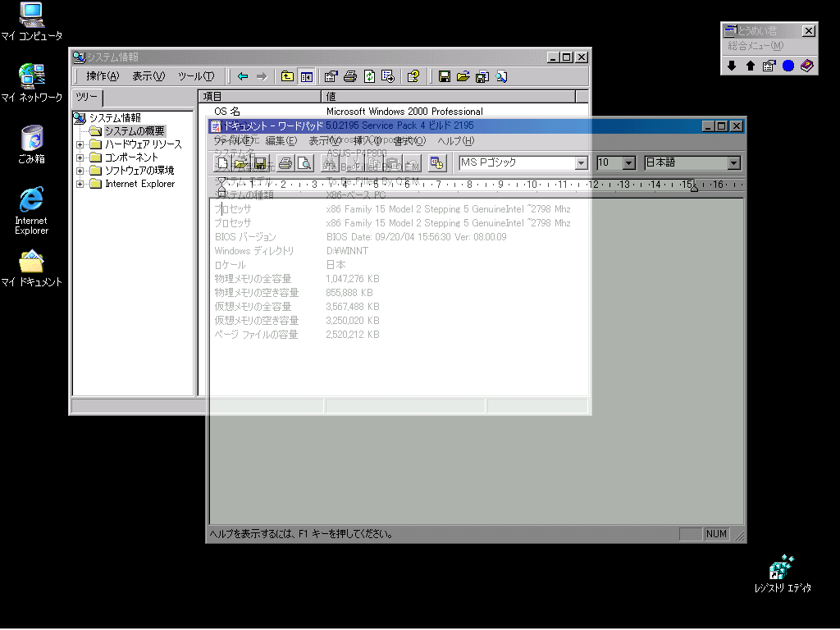Open the ツール(T) menu in System Information
840x630 pixels.
pyautogui.click(x=196, y=76)
